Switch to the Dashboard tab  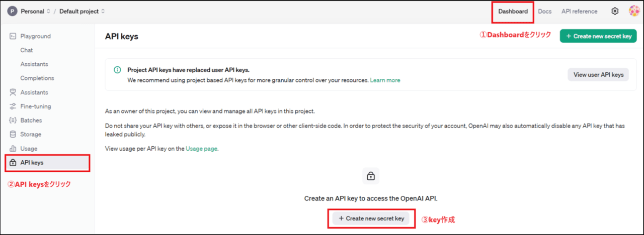click(513, 11)
